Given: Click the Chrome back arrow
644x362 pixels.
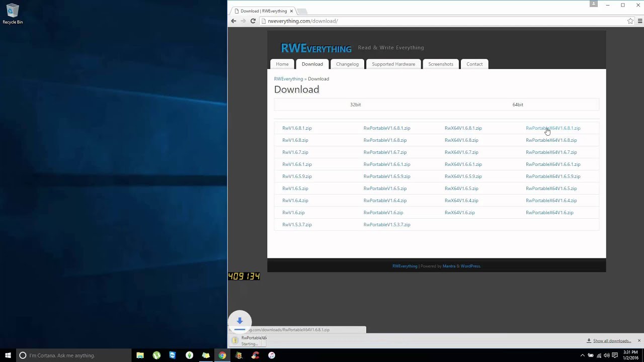Looking at the screenshot, I should [x=233, y=21].
